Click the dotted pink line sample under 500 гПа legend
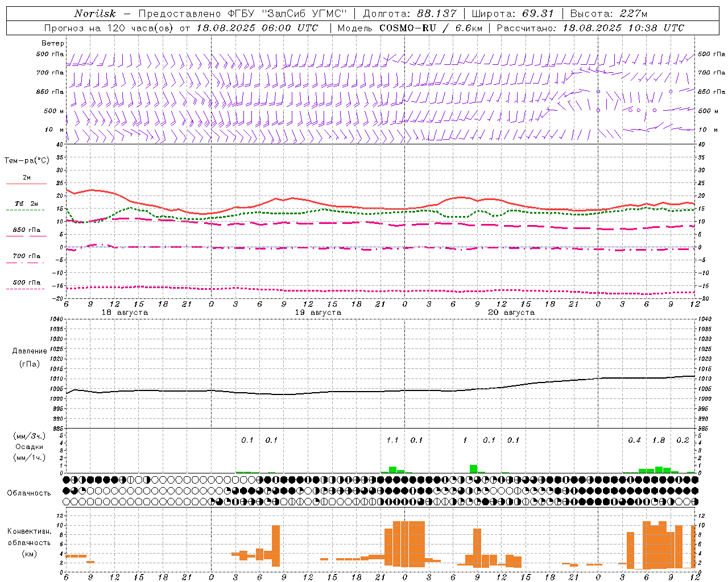Viewport: 728px width, 582px height. point(26,289)
